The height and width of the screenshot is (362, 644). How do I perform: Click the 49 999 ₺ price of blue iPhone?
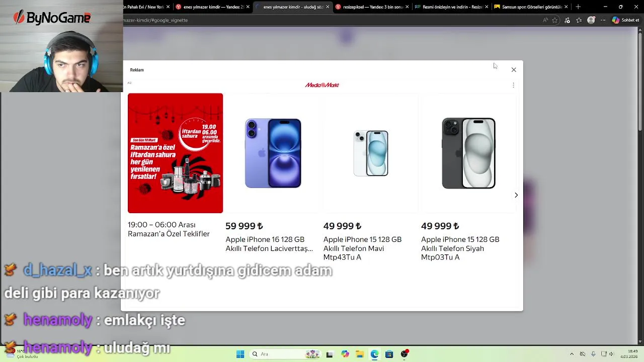point(342,226)
